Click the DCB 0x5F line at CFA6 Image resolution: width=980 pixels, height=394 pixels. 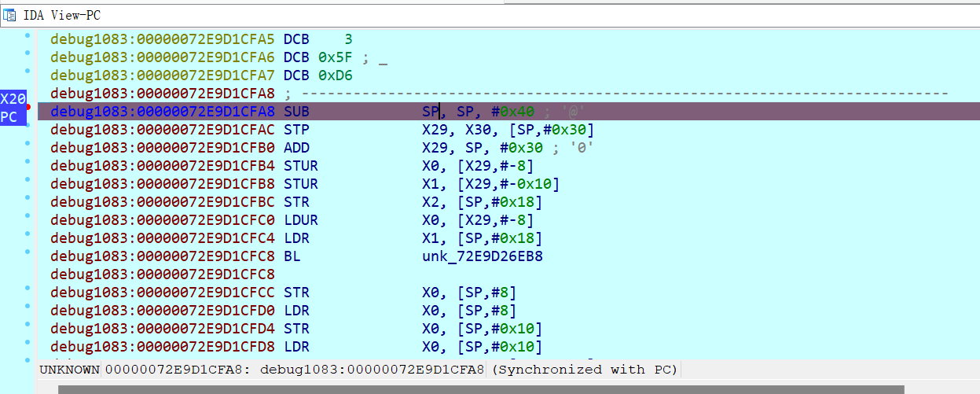tap(218, 57)
